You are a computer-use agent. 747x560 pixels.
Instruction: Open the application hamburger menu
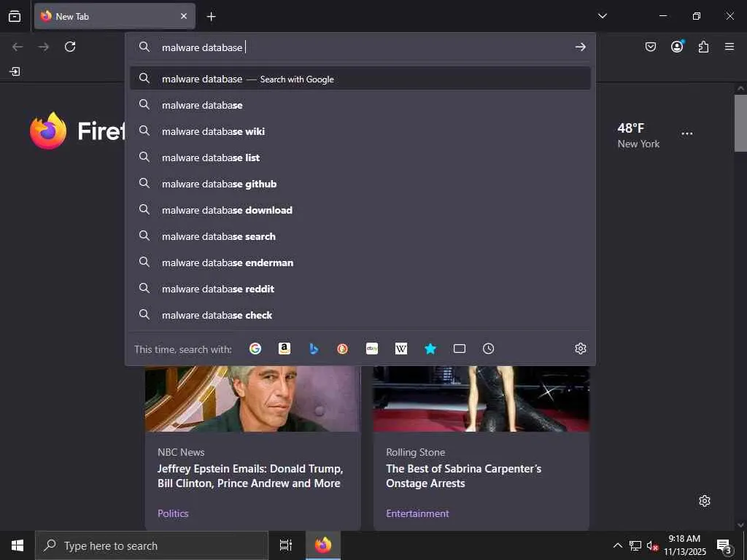[x=729, y=47]
